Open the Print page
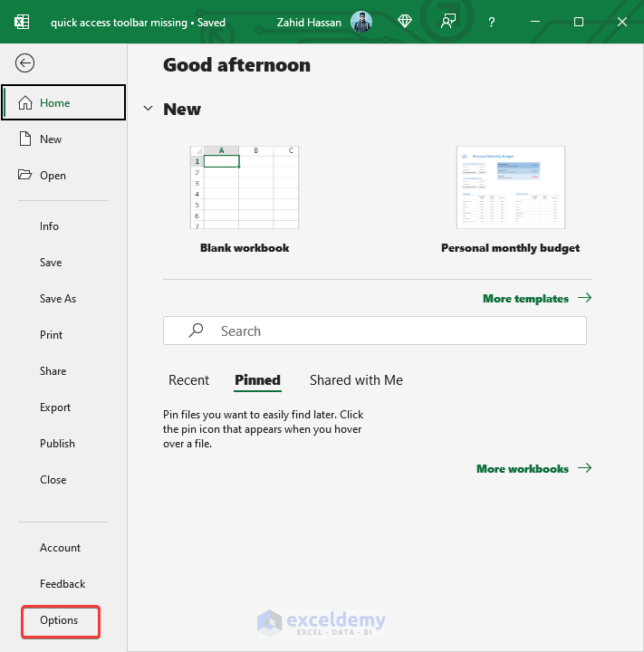This screenshot has width=644, height=652. coord(51,335)
